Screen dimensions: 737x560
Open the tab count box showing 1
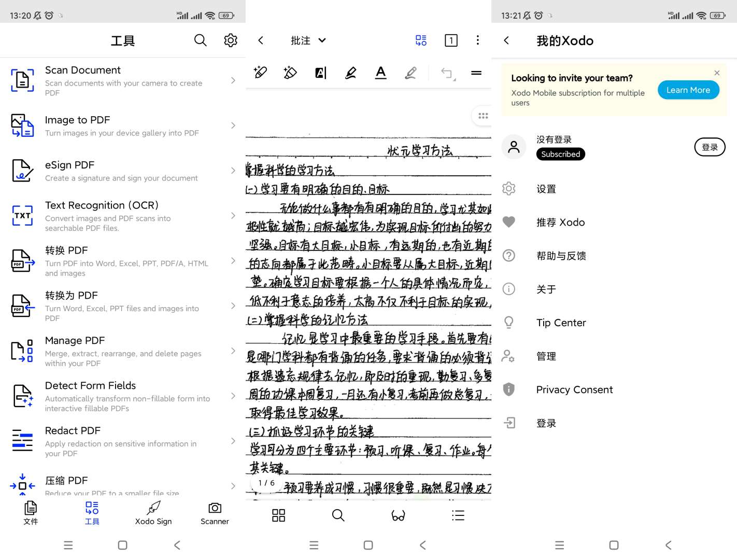[x=451, y=40]
